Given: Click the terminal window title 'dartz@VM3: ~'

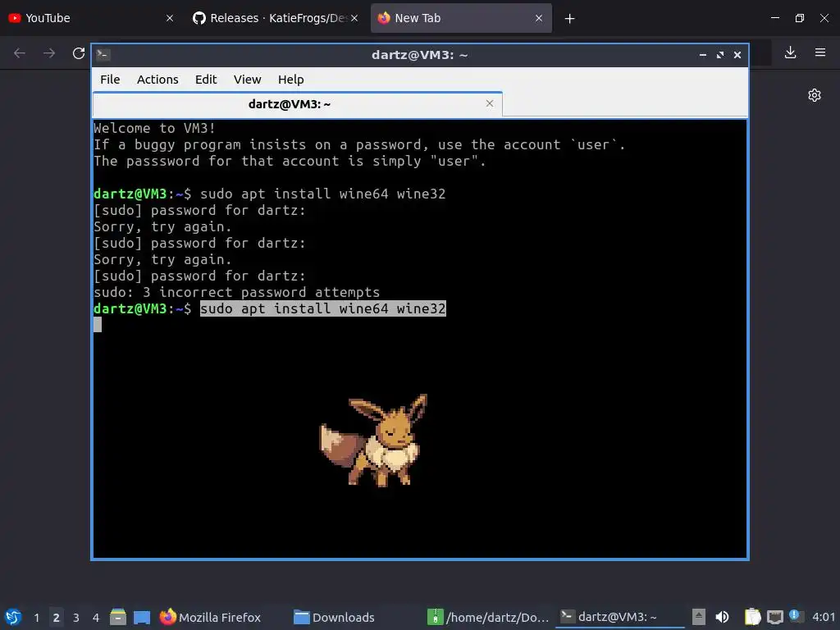Looking at the screenshot, I should pyautogui.click(x=419, y=55).
